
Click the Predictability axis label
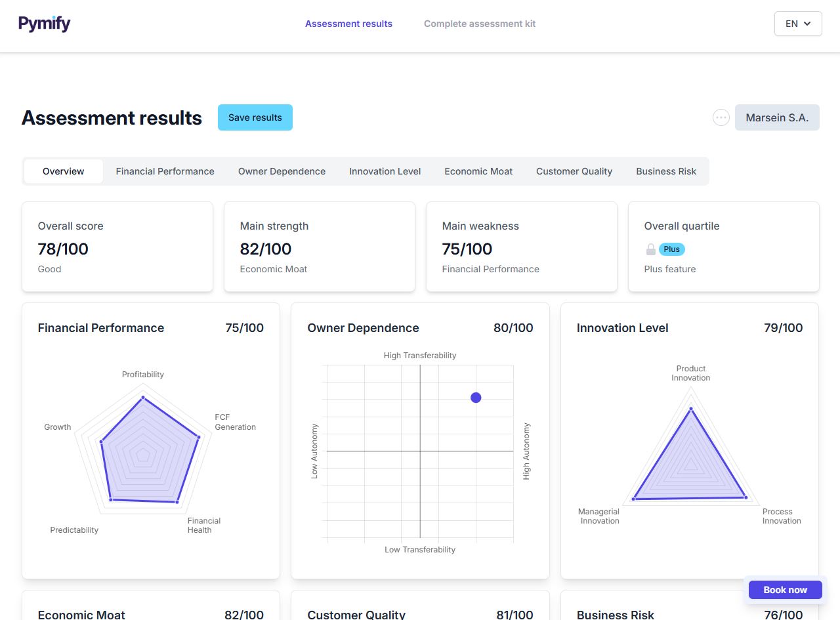tap(74, 530)
